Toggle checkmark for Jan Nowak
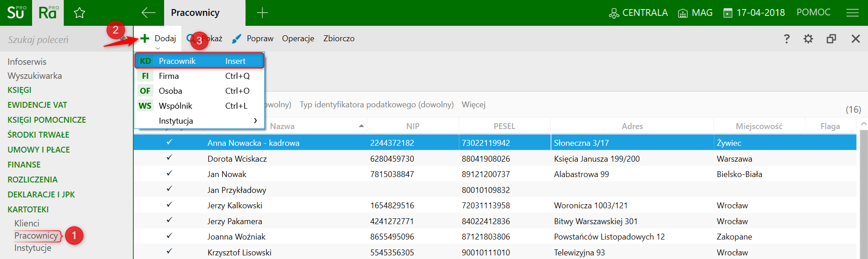This screenshot has width=868, height=259. [169, 173]
